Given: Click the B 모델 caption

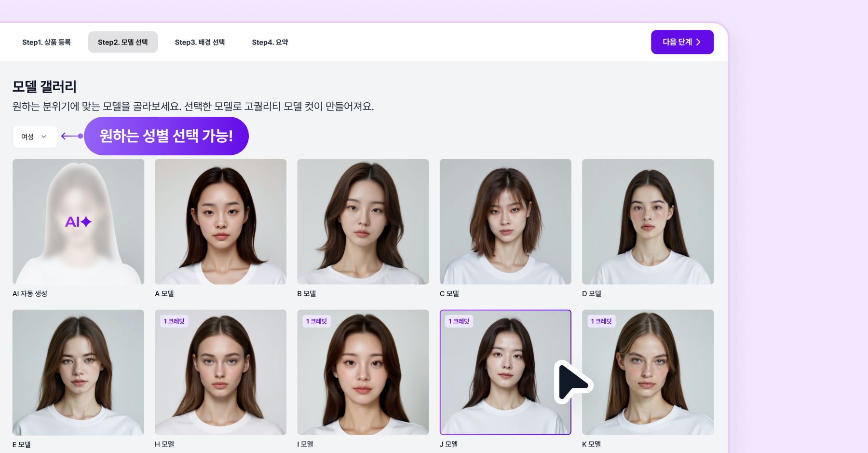Looking at the screenshot, I should pos(307,294).
